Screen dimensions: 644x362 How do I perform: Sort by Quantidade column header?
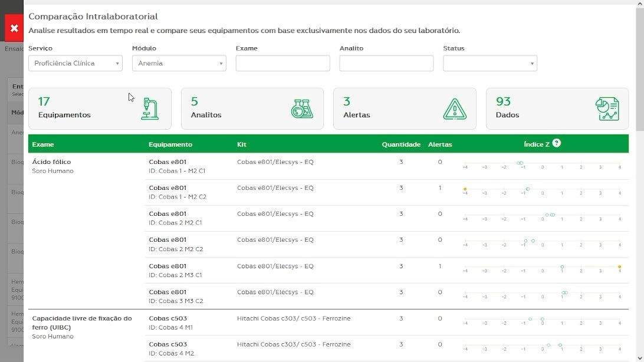click(x=401, y=144)
